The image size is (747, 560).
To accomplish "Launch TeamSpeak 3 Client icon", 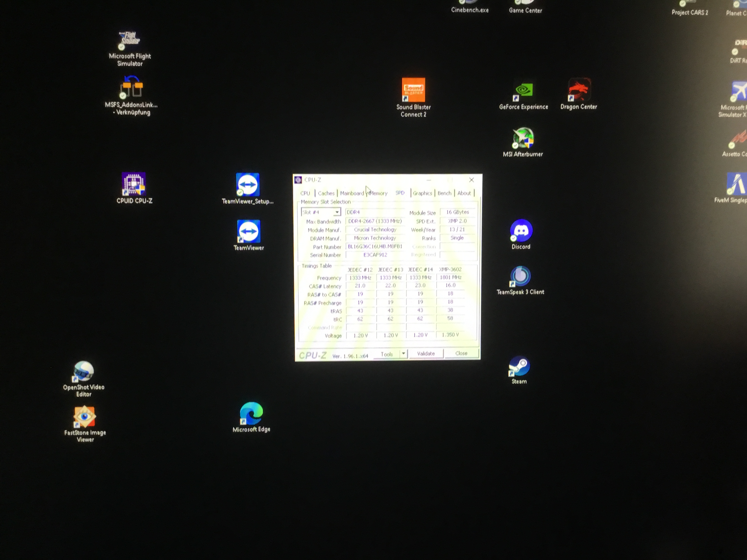I will tap(520, 276).
